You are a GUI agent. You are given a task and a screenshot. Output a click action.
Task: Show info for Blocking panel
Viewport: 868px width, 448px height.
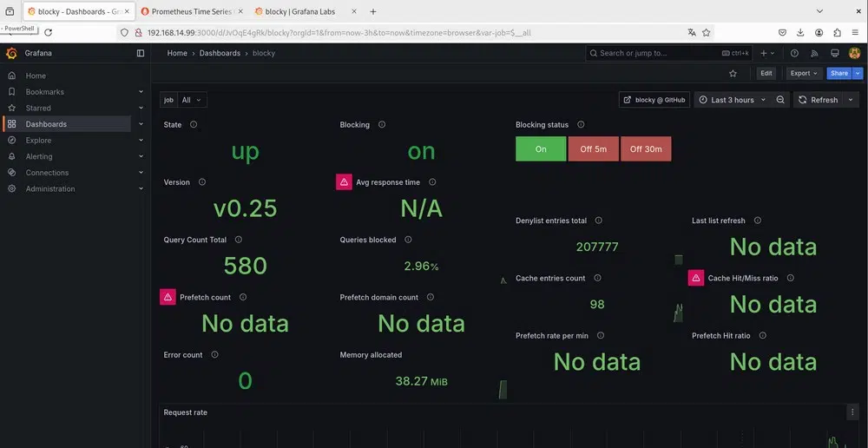click(382, 125)
